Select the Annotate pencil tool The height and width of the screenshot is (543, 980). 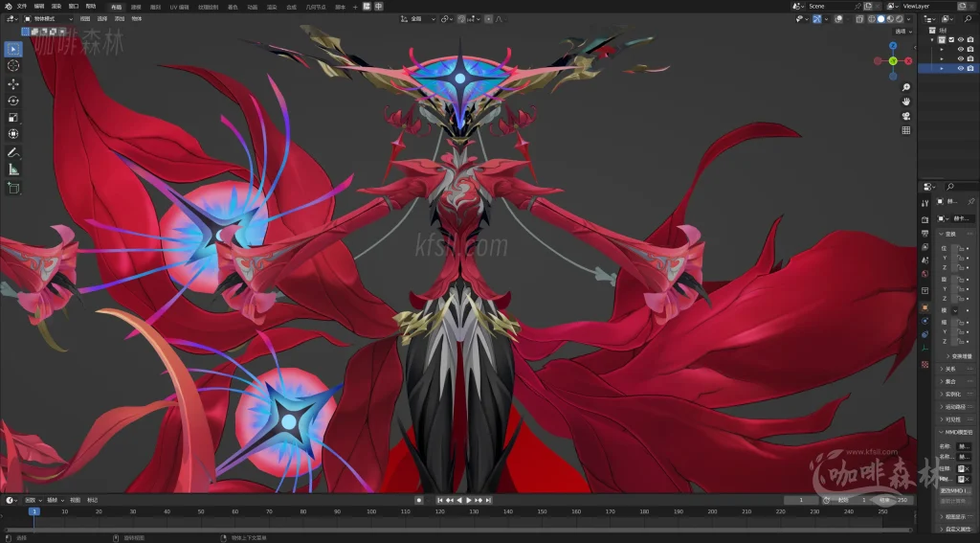pyautogui.click(x=13, y=152)
